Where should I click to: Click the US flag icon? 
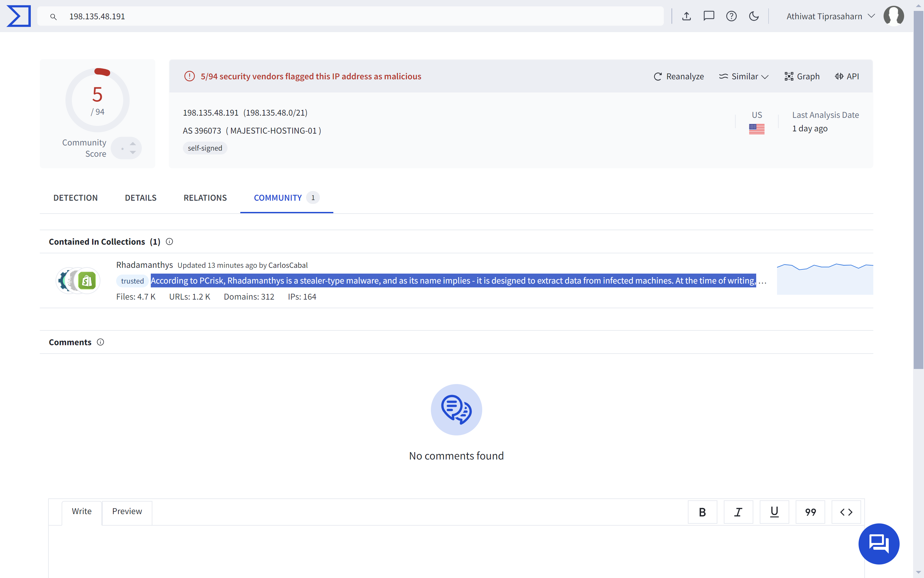tap(757, 129)
